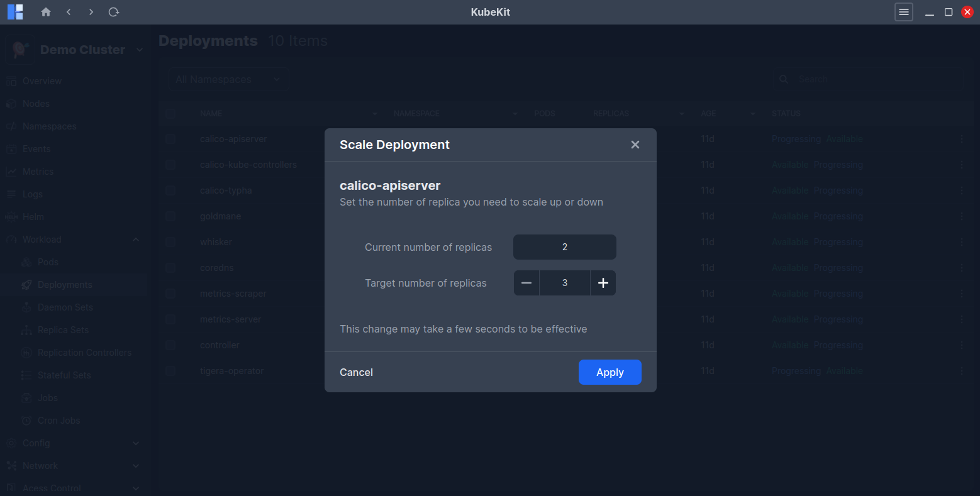Click the current number of replicas field

pyautogui.click(x=564, y=247)
